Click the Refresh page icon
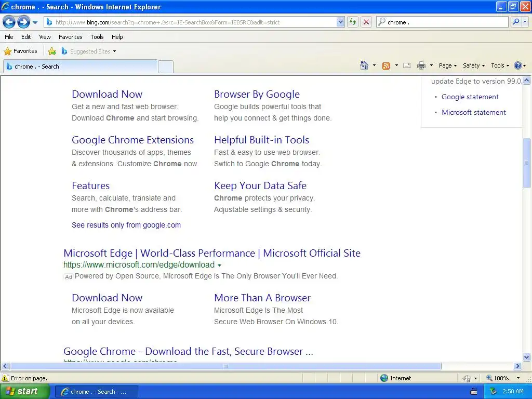Image resolution: width=532 pixels, height=399 pixels. coord(353,22)
